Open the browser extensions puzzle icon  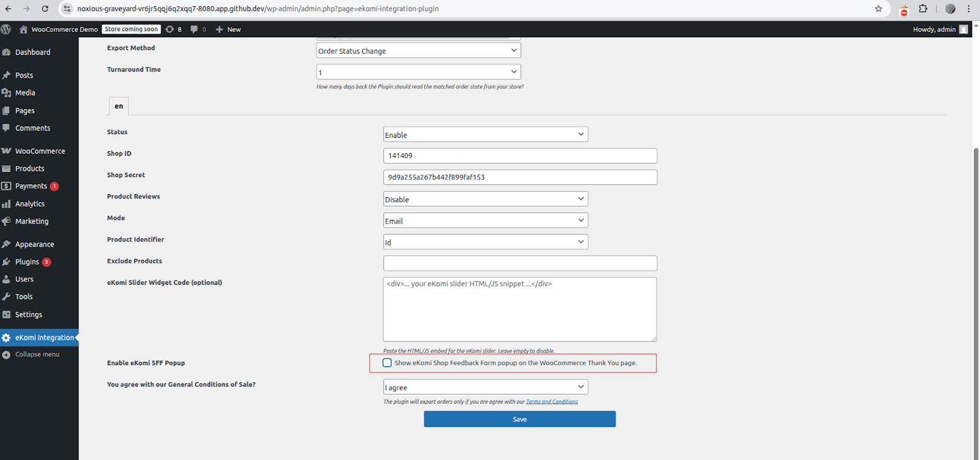[922, 9]
